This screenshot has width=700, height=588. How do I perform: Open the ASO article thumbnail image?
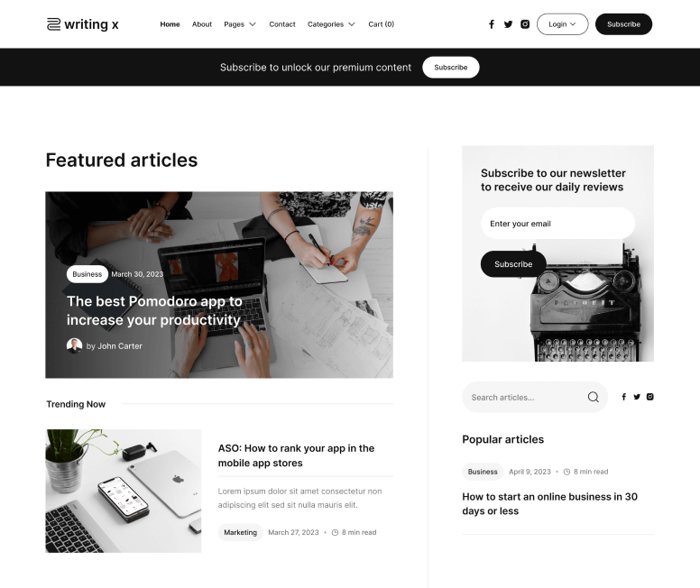coord(124,491)
